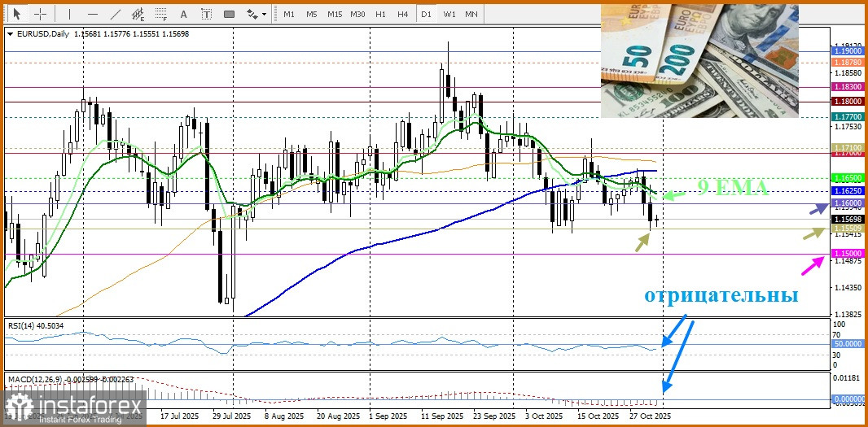This screenshot has width=868, height=427.
Task: Switch to M15 timeframe
Action: 335,14
